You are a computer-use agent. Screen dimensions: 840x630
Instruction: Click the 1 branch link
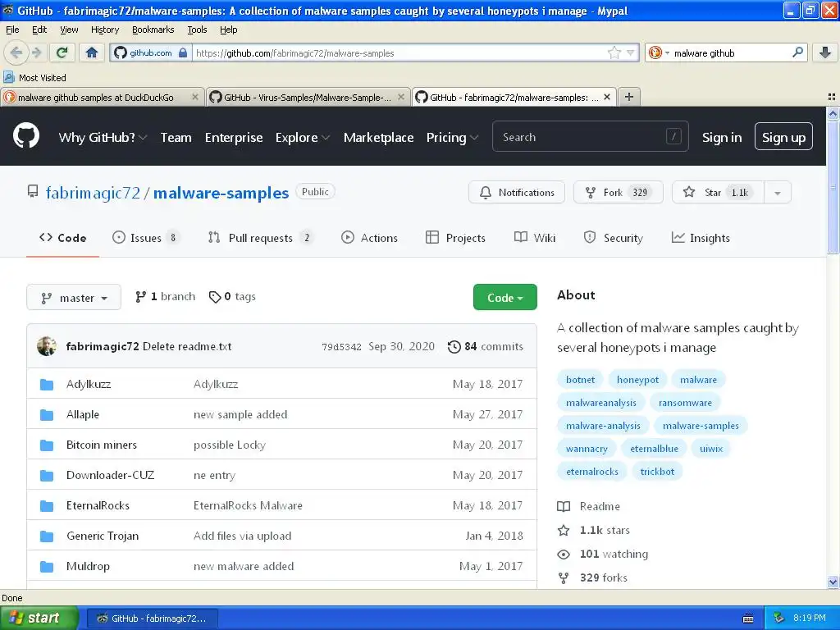coord(166,297)
